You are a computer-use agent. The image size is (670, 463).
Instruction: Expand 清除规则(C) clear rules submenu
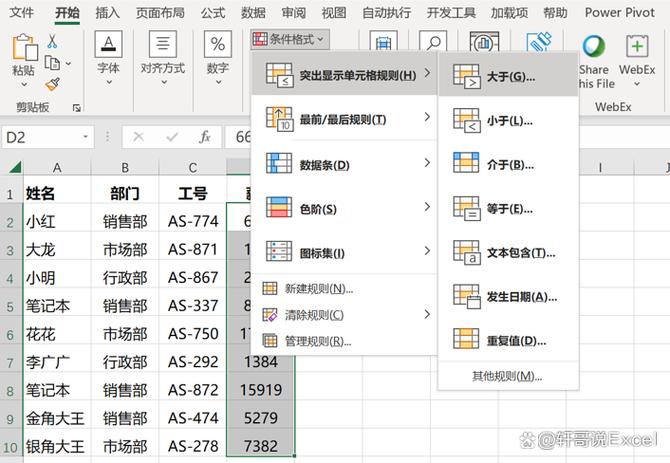pyautogui.click(x=344, y=315)
